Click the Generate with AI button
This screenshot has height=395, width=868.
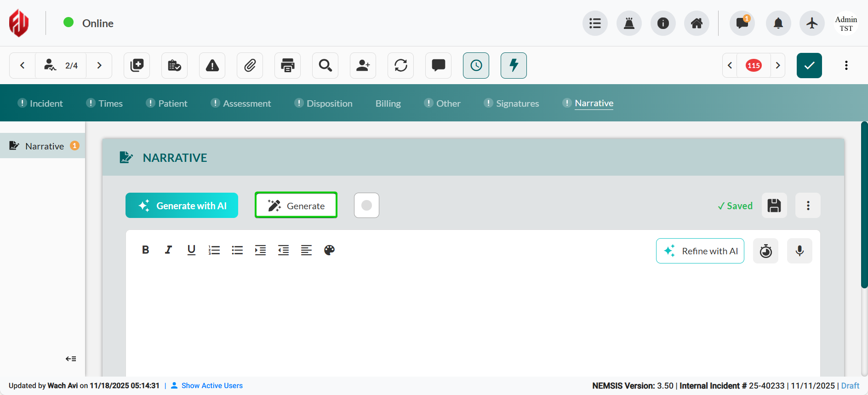click(x=182, y=206)
